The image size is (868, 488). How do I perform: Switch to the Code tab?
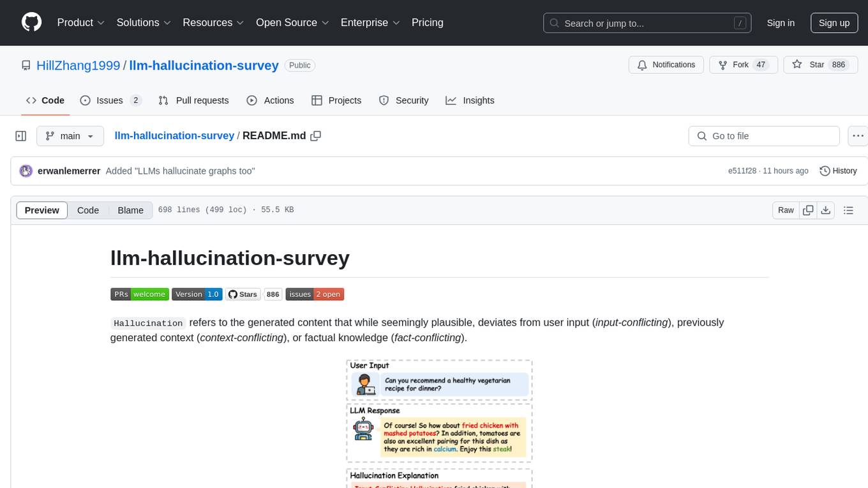(45, 100)
